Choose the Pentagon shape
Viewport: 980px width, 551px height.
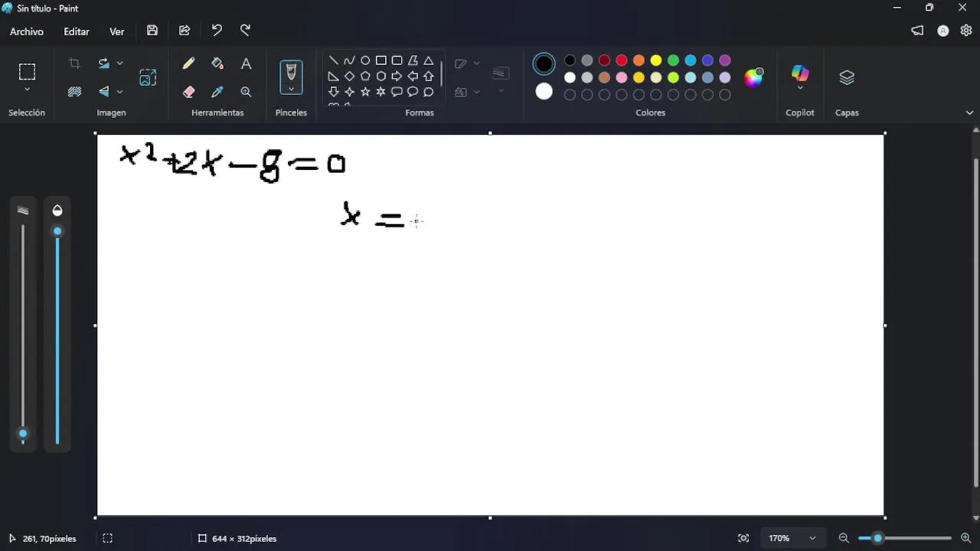coord(365,76)
